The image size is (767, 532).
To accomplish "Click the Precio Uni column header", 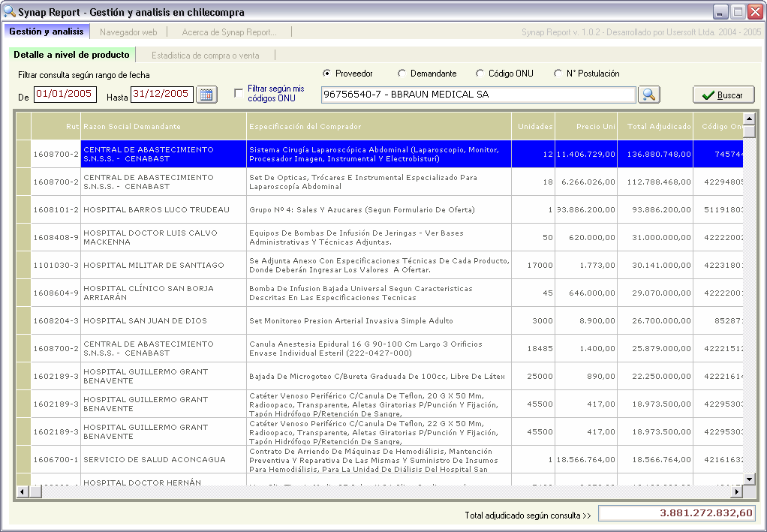I will click(586, 127).
